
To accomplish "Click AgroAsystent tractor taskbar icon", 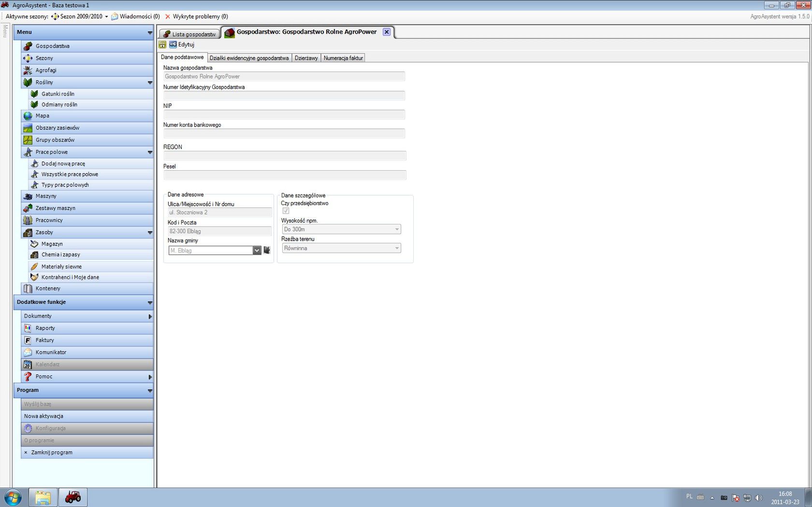I will click(73, 497).
